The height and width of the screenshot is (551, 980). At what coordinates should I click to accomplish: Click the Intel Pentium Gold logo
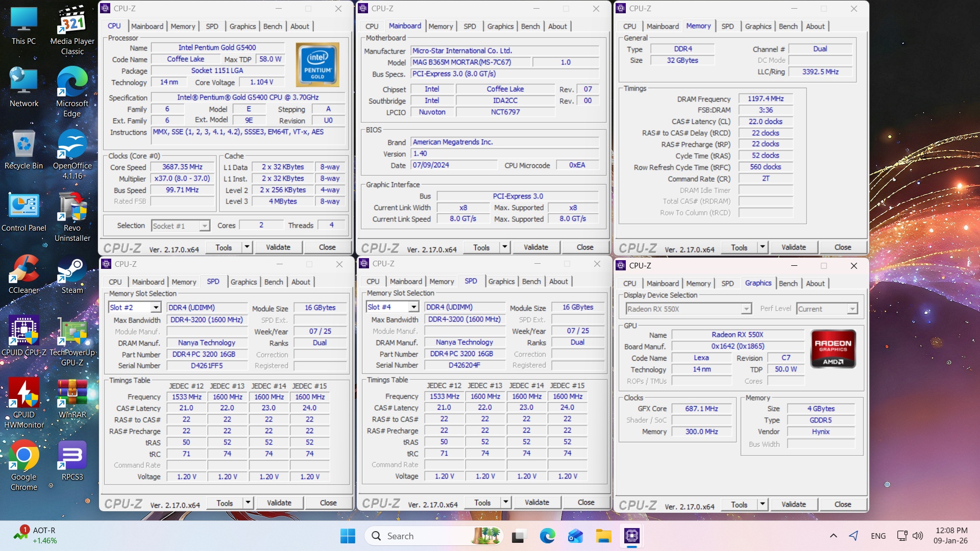tap(317, 65)
